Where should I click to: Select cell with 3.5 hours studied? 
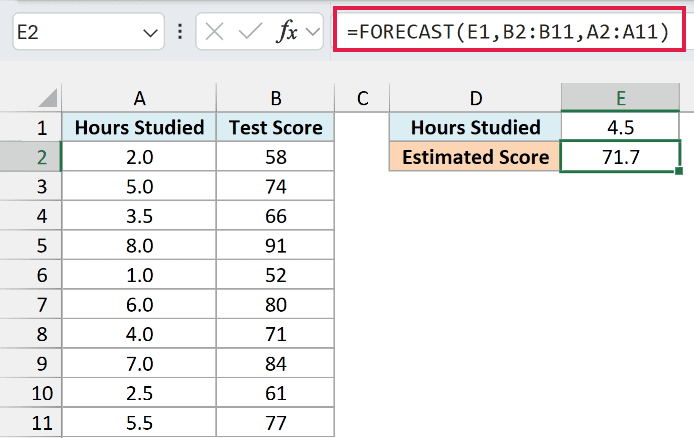coord(139,216)
